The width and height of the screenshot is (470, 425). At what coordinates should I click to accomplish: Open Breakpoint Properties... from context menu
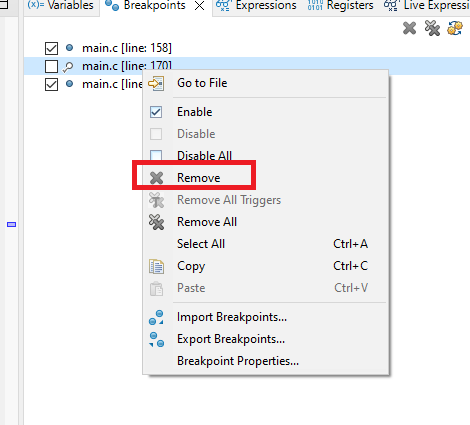266,361
